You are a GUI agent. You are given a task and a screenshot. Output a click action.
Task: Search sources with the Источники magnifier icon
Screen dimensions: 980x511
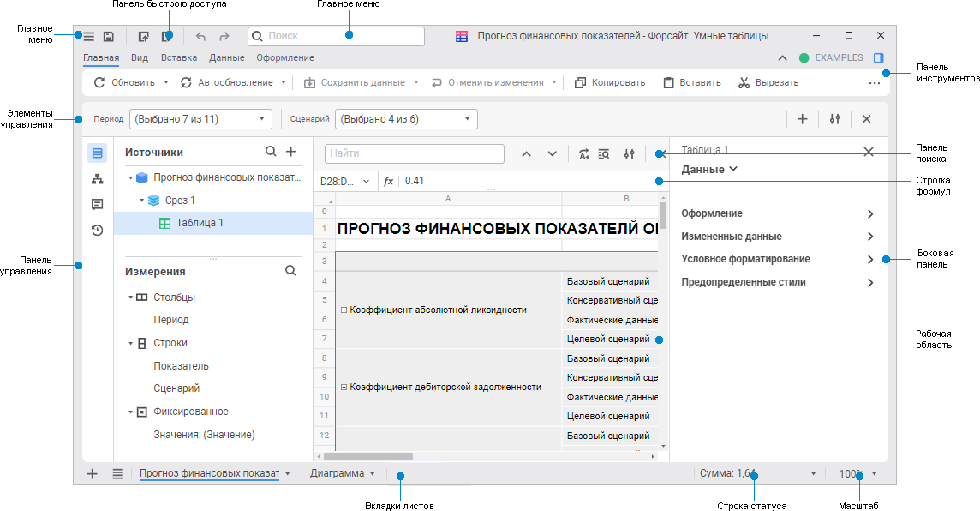[271, 152]
